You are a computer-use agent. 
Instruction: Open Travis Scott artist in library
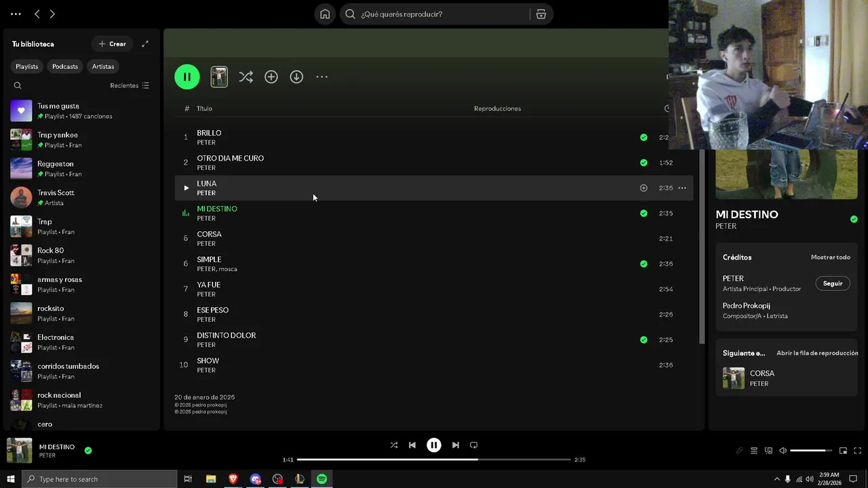click(81, 197)
